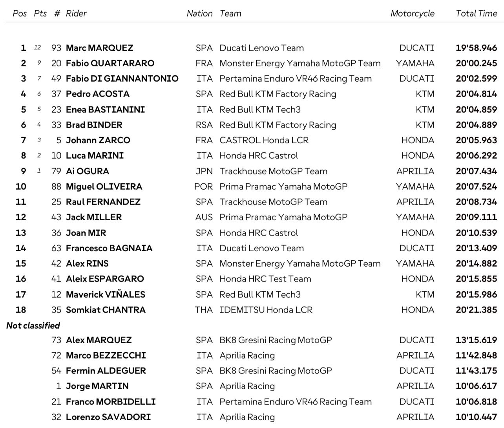Click the Not classified section heading
This screenshot has width=504, height=428.
(x=33, y=326)
